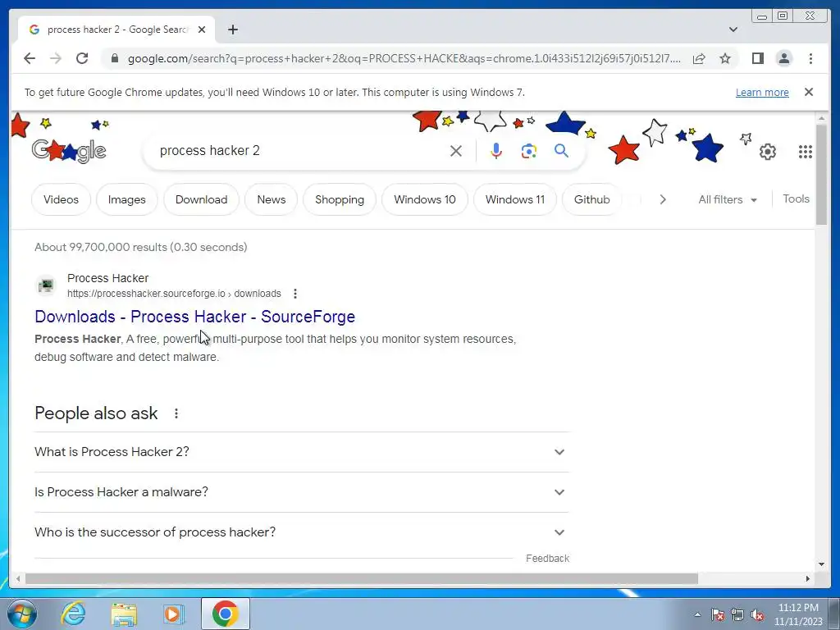Reload the current page
This screenshot has height=630, width=840.
pos(82,58)
